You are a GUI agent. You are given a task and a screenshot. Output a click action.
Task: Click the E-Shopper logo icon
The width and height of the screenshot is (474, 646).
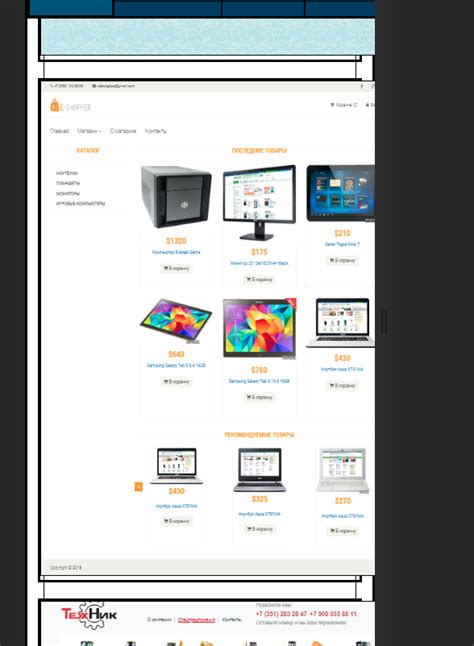coord(54,105)
